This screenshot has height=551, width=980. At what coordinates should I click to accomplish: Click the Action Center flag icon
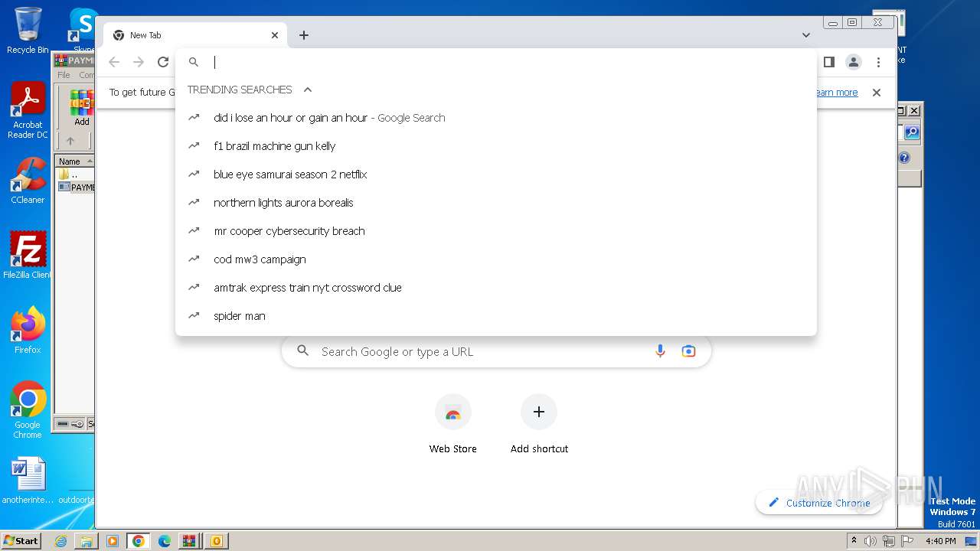pyautogui.click(x=906, y=541)
